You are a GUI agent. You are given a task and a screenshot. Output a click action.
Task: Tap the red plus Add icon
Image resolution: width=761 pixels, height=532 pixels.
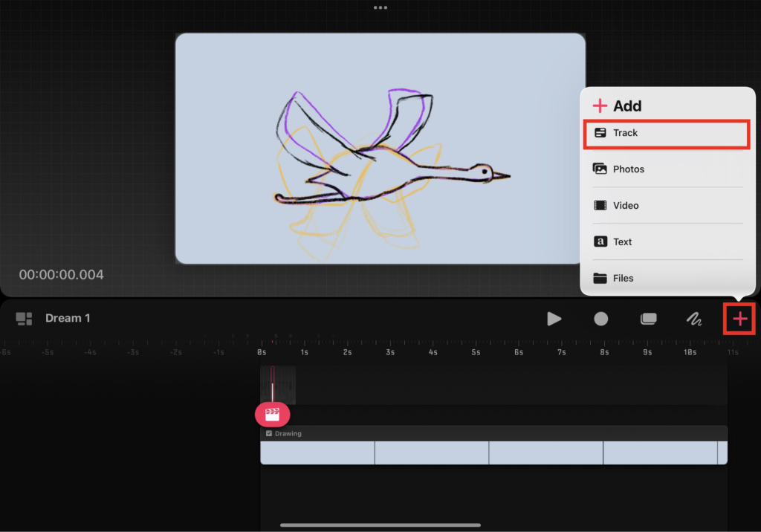click(x=739, y=319)
